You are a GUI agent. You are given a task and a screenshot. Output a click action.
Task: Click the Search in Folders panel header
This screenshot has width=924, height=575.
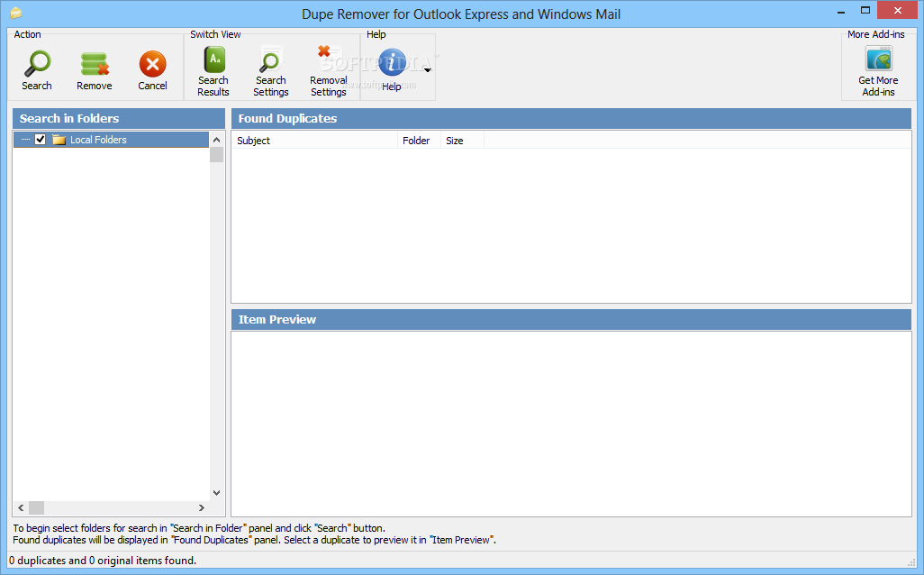[119, 119]
